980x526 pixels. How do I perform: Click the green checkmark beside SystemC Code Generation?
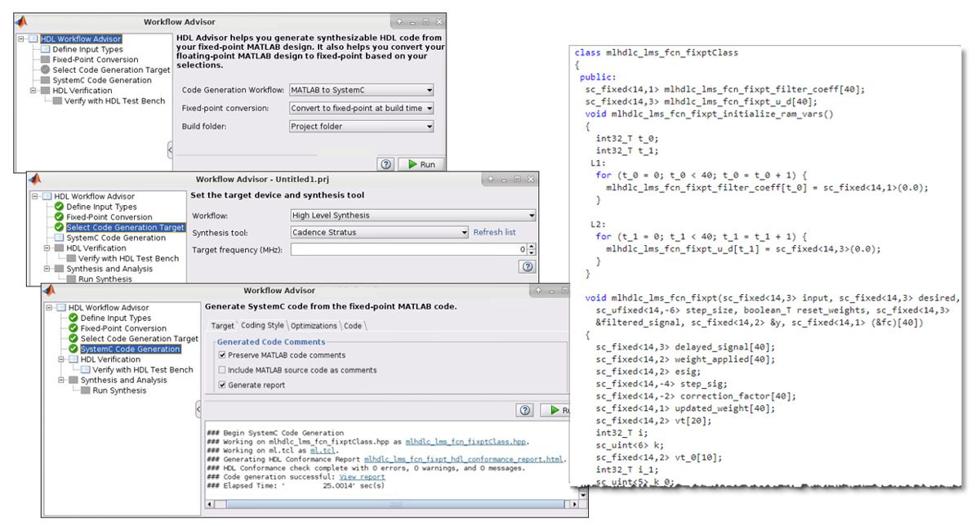point(73,349)
